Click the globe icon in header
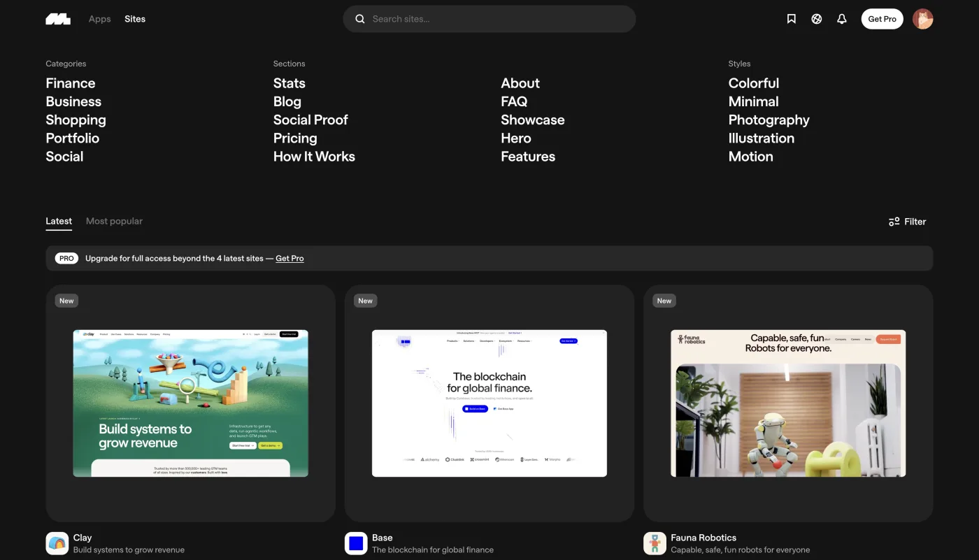979x560 pixels. [816, 19]
